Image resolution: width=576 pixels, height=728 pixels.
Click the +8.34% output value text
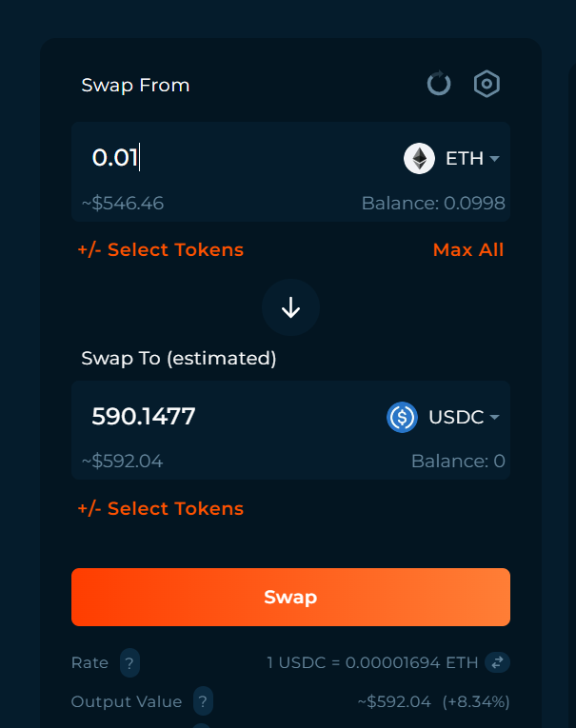476,701
